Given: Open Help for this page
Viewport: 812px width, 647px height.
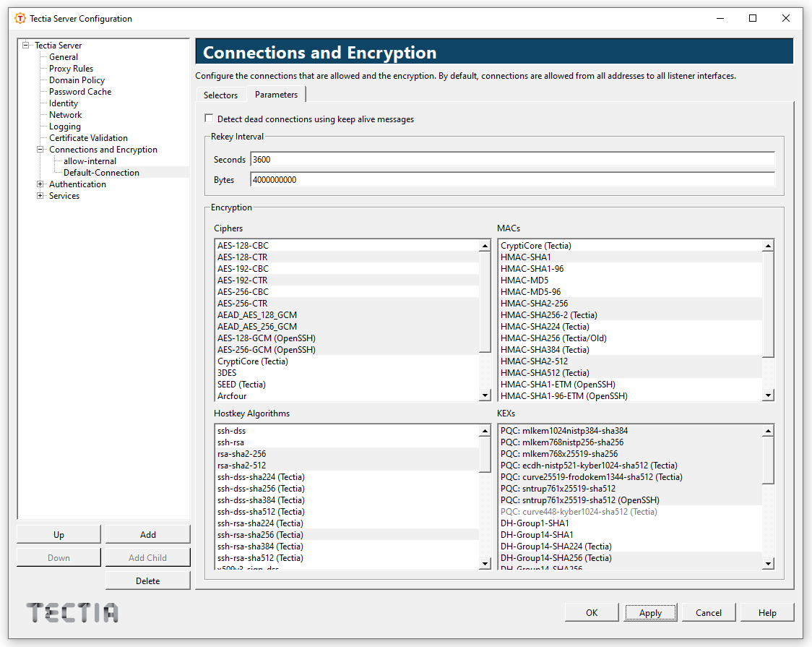Looking at the screenshot, I should pyautogui.click(x=767, y=613).
